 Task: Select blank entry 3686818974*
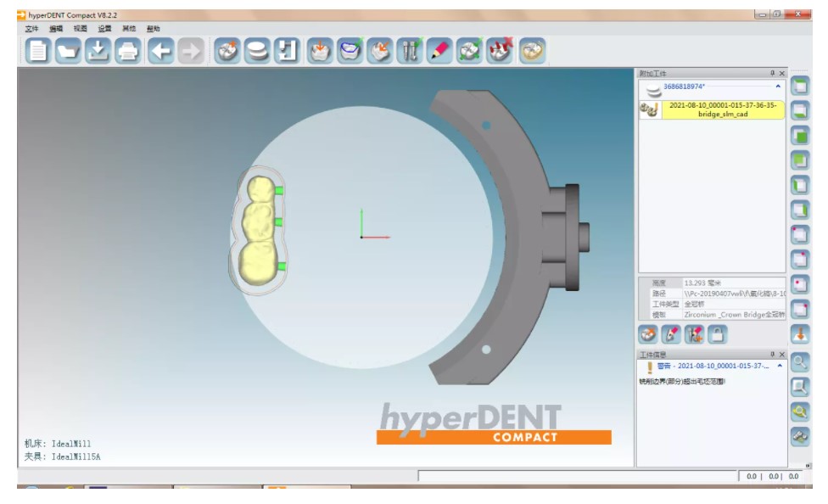point(685,86)
